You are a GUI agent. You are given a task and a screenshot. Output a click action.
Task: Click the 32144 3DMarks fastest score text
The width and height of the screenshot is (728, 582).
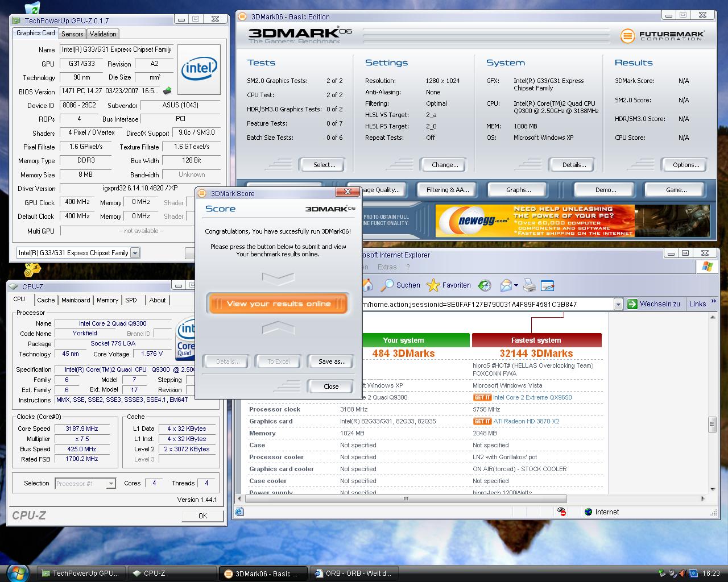tap(536, 354)
